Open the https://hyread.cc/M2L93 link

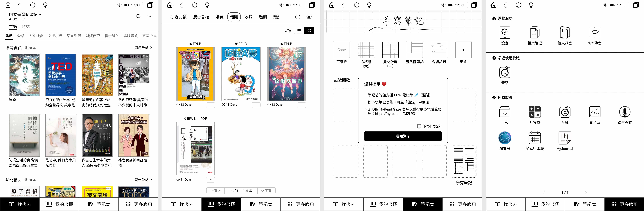coord(395,114)
